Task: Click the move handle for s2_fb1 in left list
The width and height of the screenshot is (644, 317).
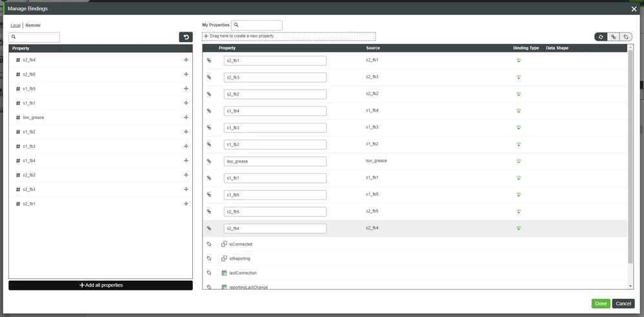Action: pyautogui.click(x=186, y=203)
